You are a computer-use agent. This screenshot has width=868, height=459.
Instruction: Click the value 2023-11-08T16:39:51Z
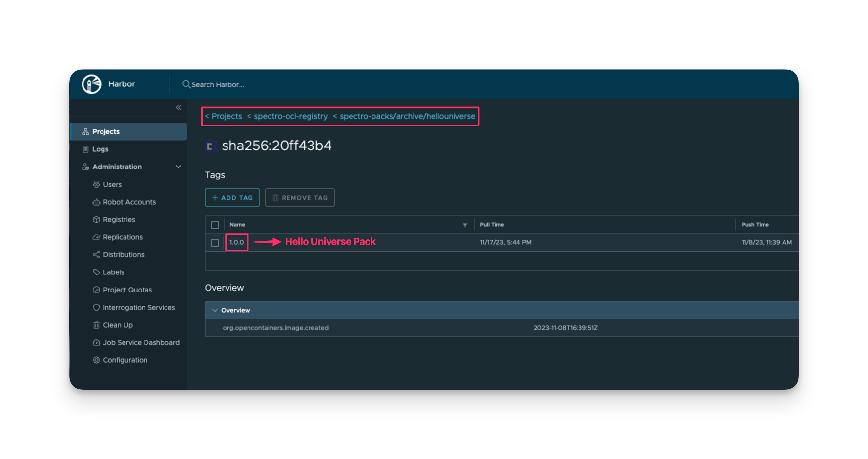pyautogui.click(x=565, y=328)
